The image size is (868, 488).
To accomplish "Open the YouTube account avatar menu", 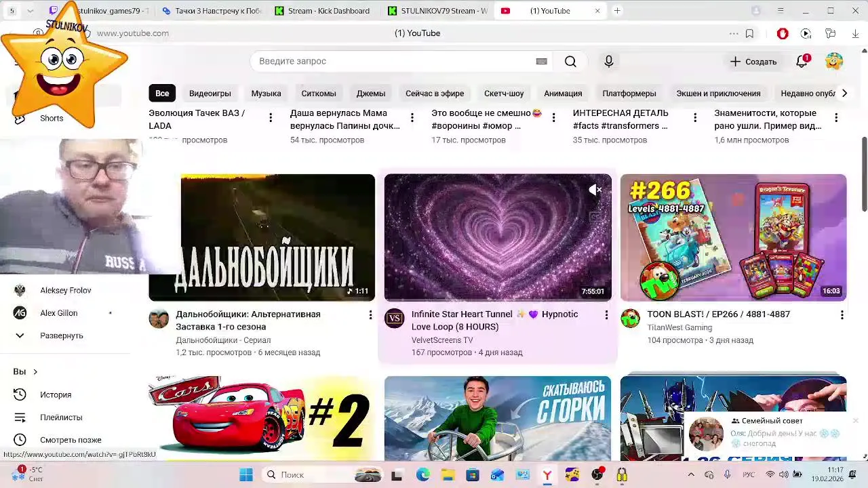I will coord(834,62).
